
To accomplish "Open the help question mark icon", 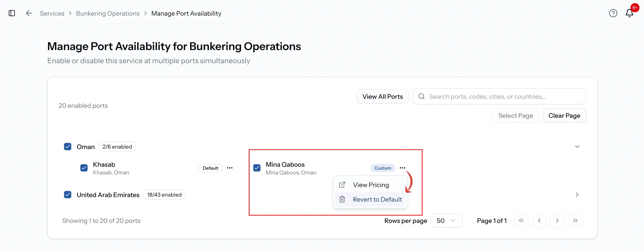I will (613, 13).
